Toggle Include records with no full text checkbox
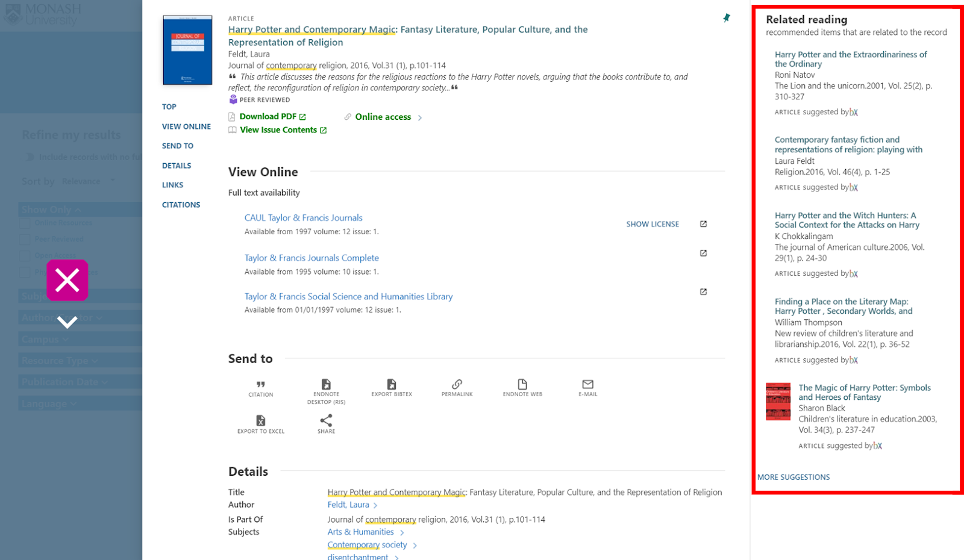 [x=30, y=157]
